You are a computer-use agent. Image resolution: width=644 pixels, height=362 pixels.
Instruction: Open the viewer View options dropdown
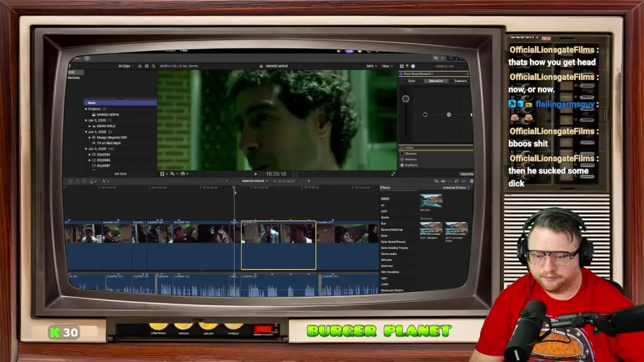[387, 66]
